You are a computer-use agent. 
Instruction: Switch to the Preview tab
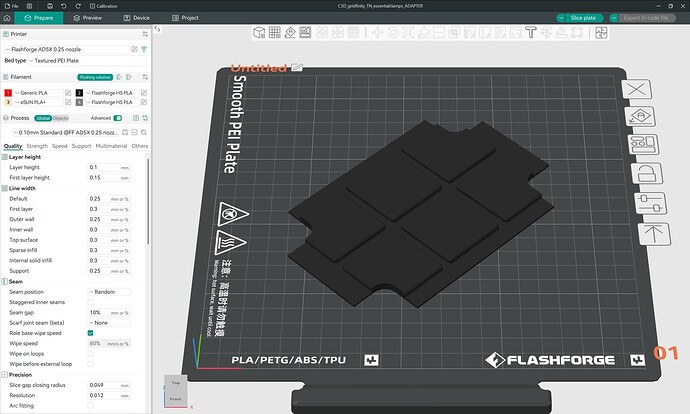click(x=88, y=18)
